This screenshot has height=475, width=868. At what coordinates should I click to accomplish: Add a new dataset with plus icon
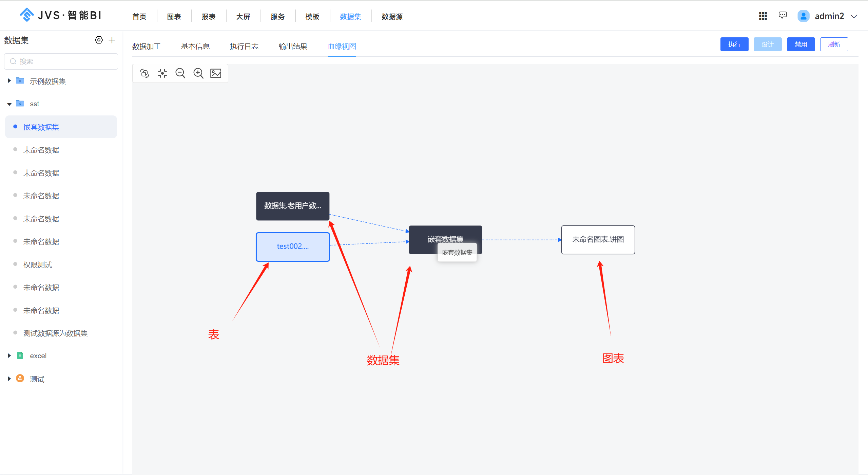(112, 40)
